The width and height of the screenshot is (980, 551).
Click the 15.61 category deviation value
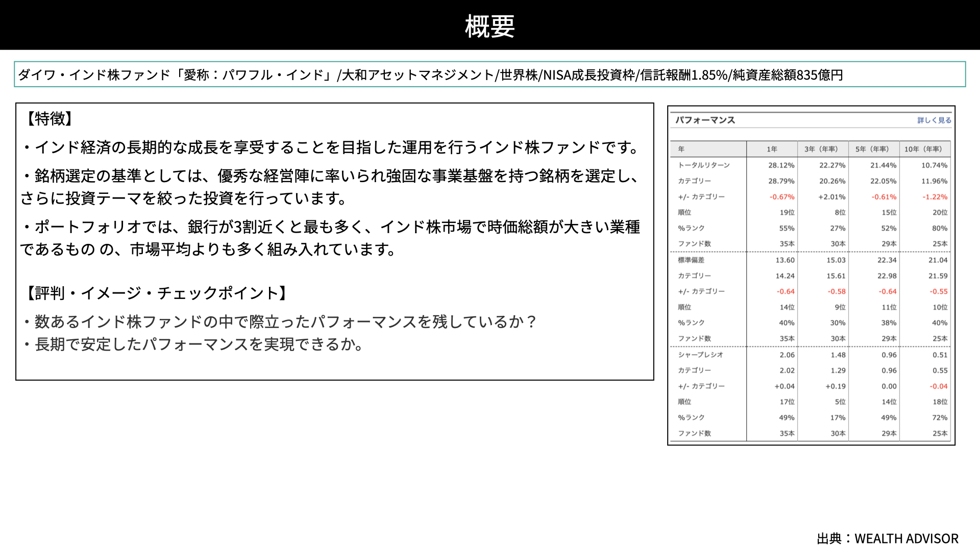[x=837, y=276]
